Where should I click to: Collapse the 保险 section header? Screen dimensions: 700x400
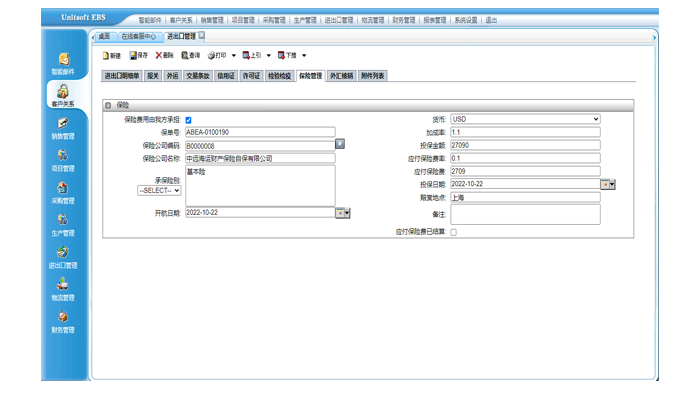[109, 104]
